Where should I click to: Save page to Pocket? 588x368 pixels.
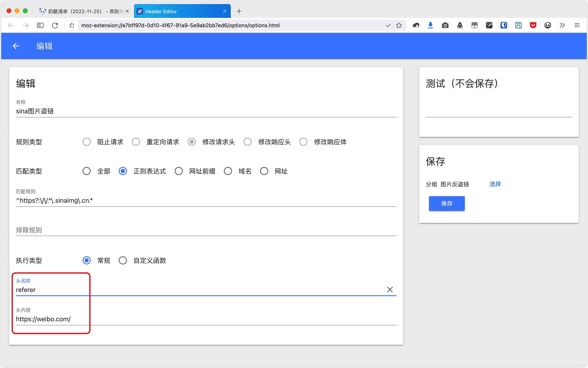click(533, 25)
